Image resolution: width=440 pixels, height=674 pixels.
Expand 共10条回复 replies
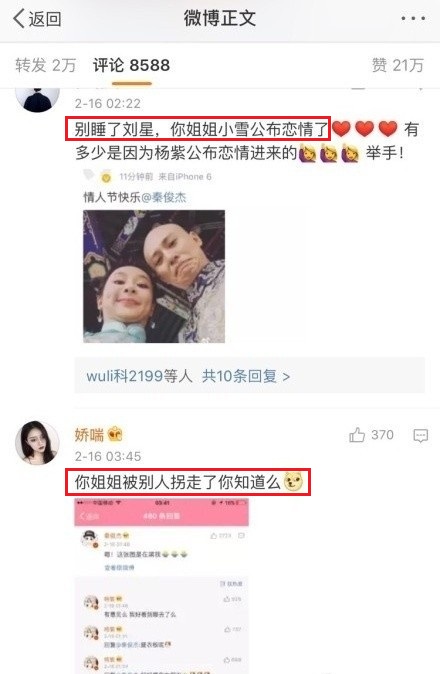pos(246,376)
